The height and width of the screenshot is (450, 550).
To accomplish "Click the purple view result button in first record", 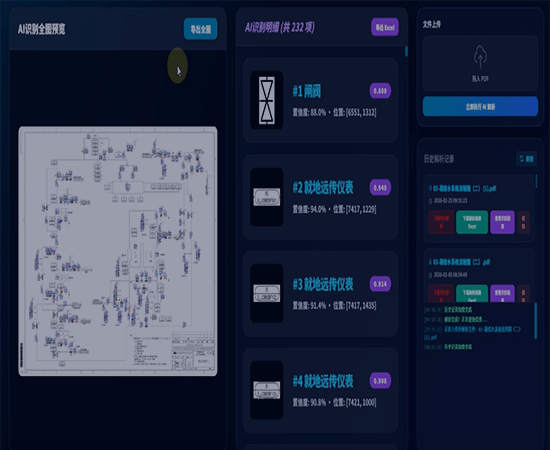I will pos(502,222).
